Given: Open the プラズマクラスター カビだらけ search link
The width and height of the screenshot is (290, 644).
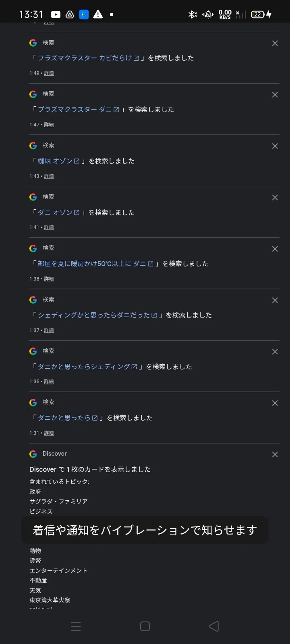Looking at the screenshot, I should click(88, 58).
